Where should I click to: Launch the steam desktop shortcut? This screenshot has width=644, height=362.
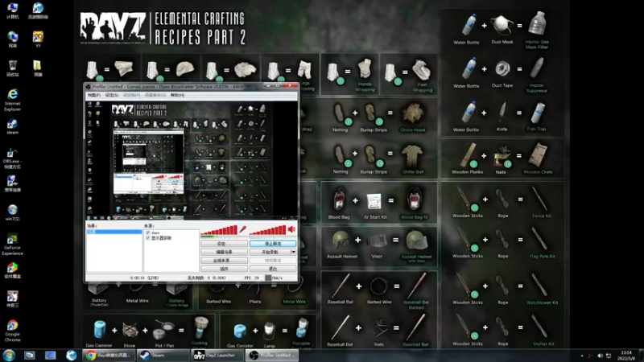12,127
